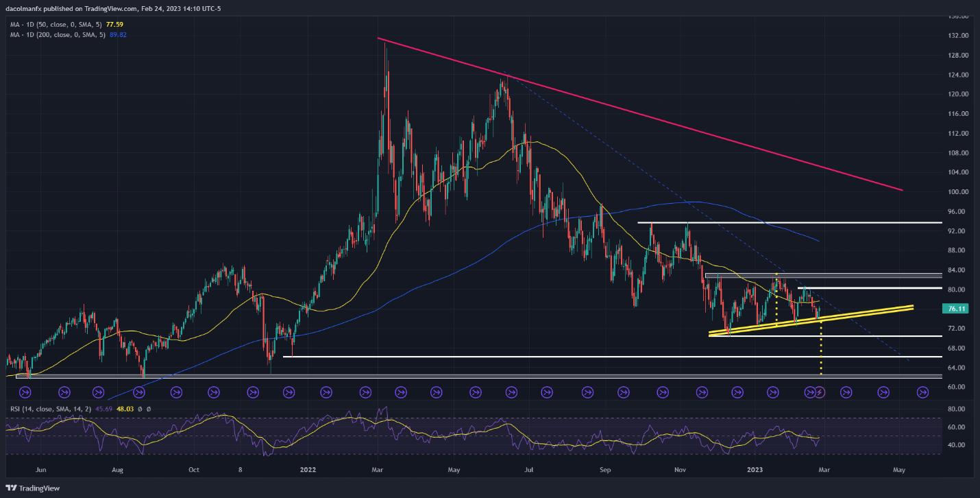
Task: Click the 96.00 price axis label
Action: (958, 212)
